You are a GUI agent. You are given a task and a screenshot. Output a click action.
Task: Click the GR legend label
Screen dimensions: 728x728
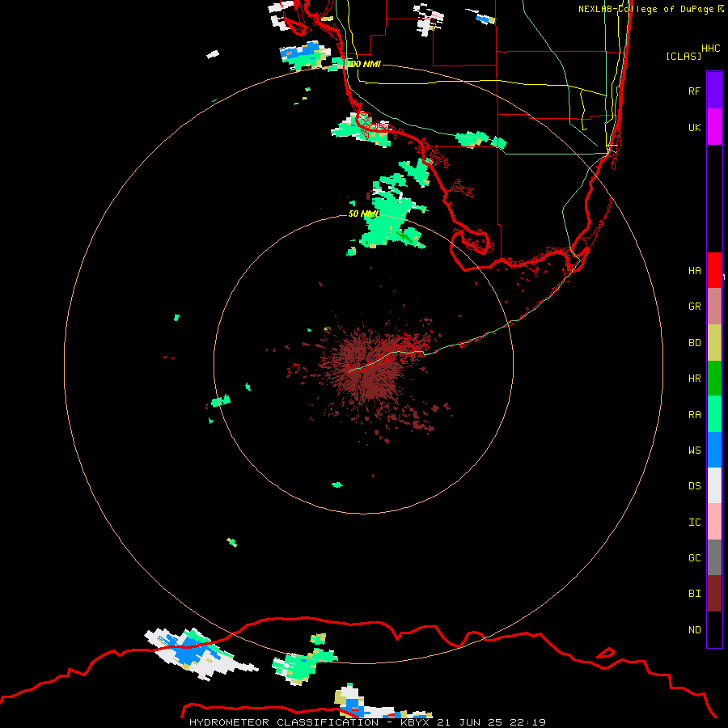(694, 307)
